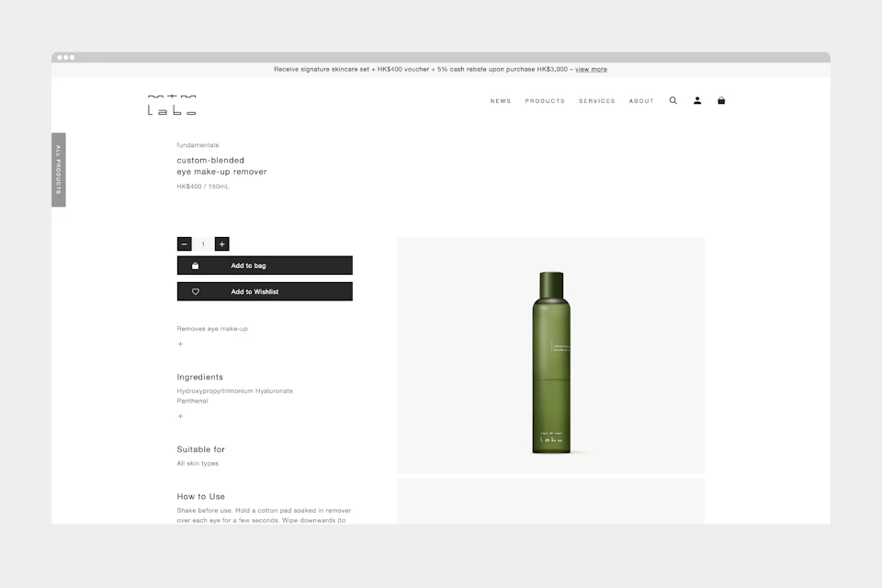This screenshot has width=882, height=588.
Task: Click the mtm labo logo
Action: tap(172, 105)
